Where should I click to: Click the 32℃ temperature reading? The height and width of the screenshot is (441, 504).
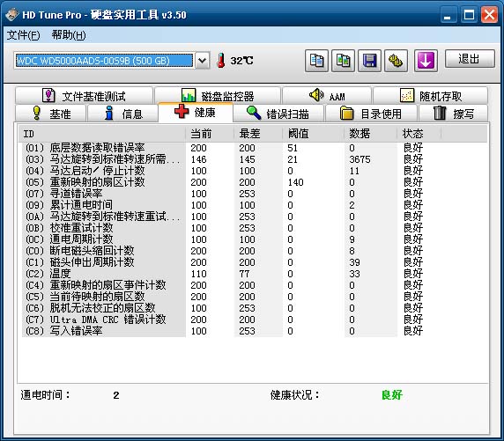[x=241, y=61]
